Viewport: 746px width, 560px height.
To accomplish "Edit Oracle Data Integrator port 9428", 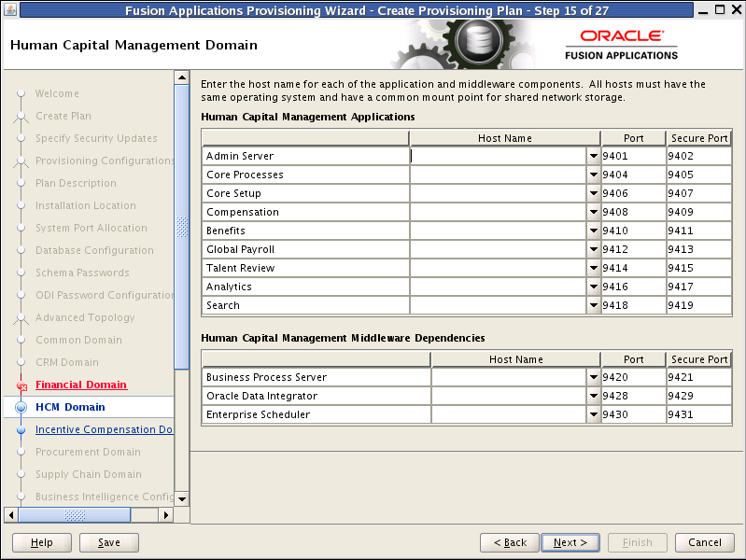I will pos(633,396).
